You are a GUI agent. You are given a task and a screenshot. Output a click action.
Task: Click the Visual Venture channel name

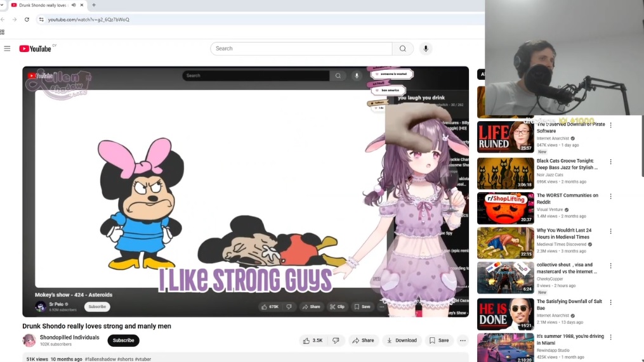coord(549,209)
